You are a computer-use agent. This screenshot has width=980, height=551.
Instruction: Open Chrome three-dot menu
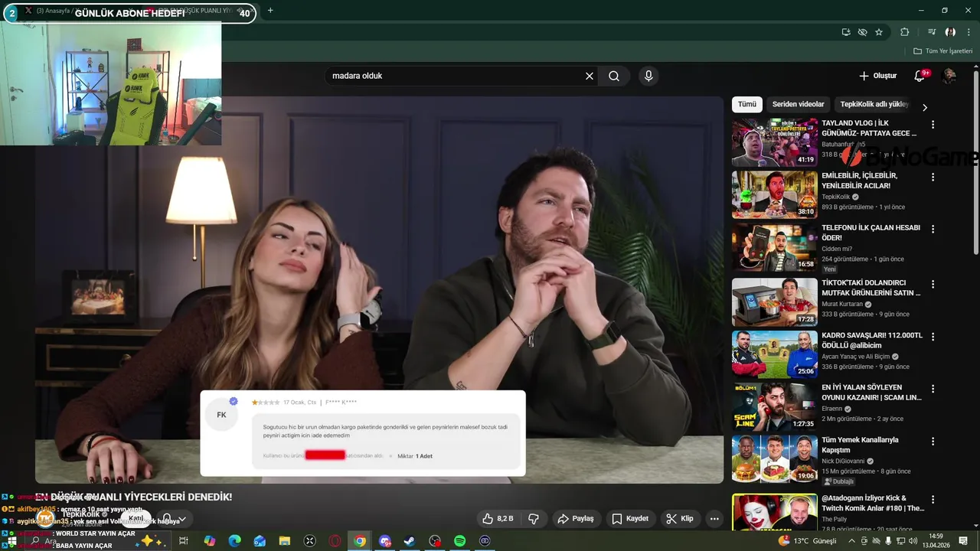coord(969,32)
